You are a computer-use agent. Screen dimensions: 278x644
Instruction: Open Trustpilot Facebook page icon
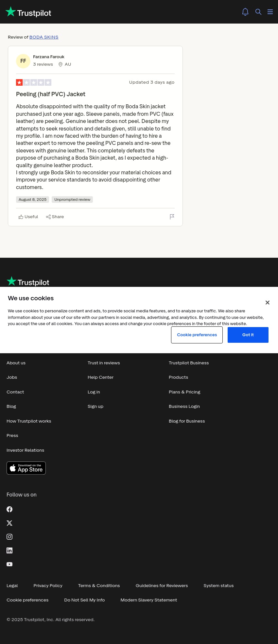pos(9,509)
